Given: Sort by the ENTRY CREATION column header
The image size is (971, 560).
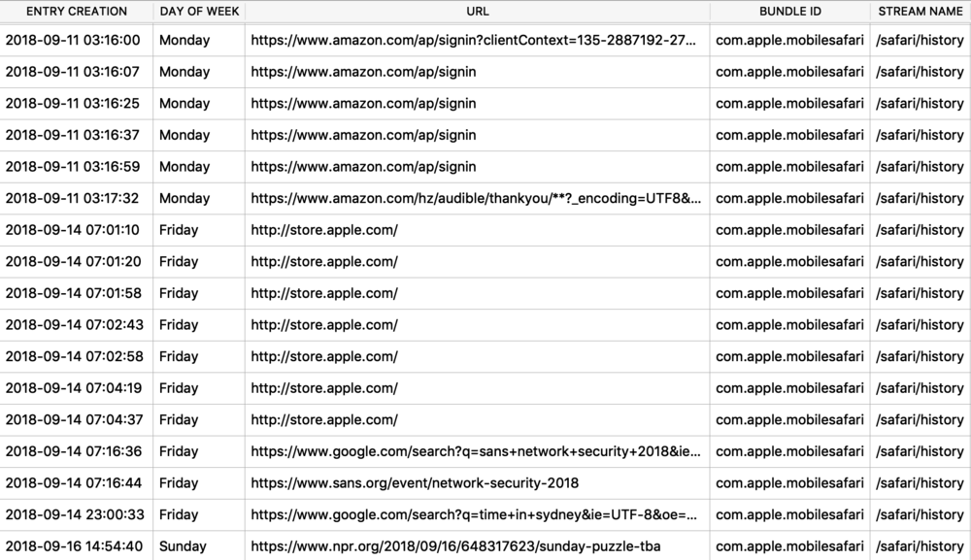Looking at the screenshot, I should 76,11.
